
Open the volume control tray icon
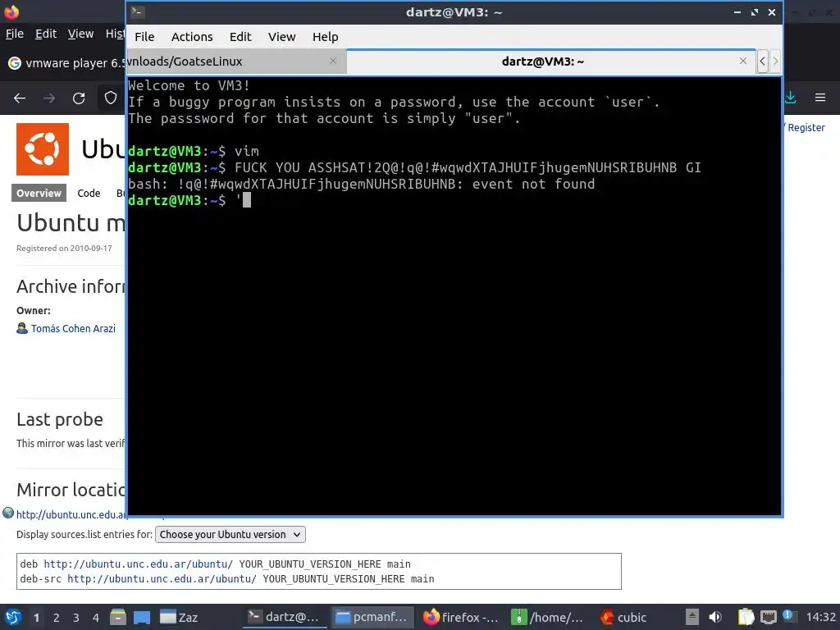[715, 617]
